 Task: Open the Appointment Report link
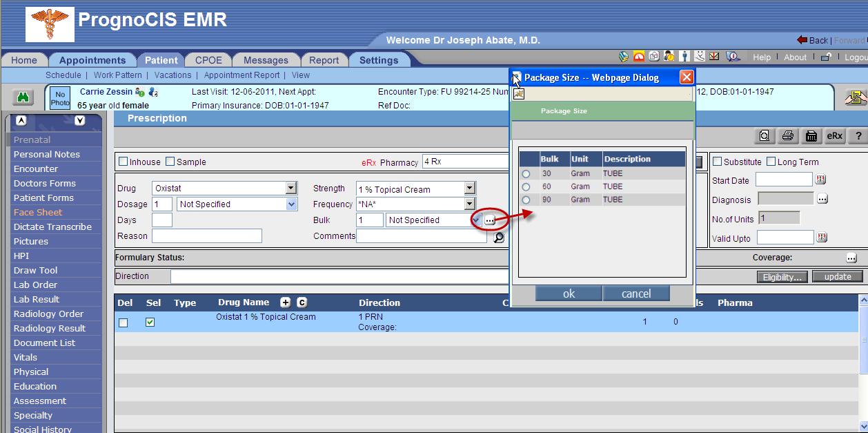(x=242, y=75)
